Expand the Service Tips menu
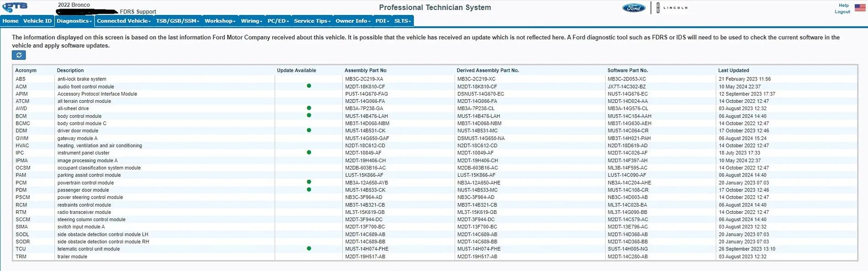 tap(312, 21)
